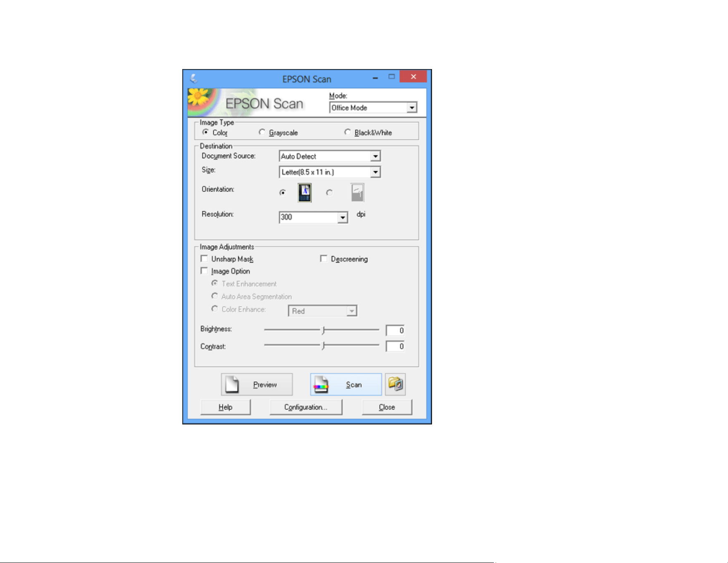Expand the Size dropdown list
The image size is (728, 563).
click(330, 172)
